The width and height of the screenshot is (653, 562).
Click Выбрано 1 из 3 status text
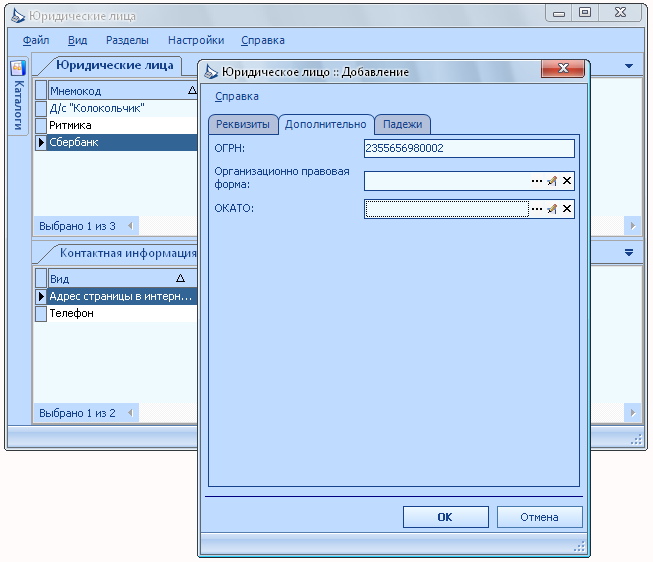tap(77, 226)
